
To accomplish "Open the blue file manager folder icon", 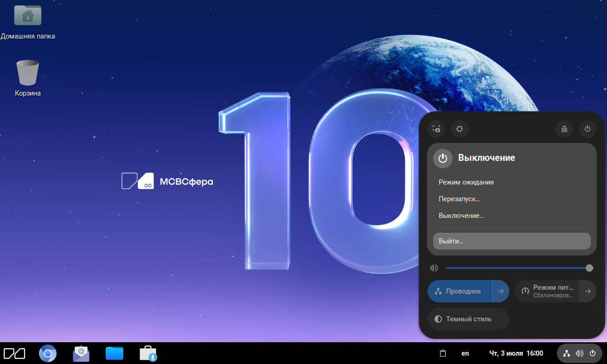I will [x=115, y=354].
